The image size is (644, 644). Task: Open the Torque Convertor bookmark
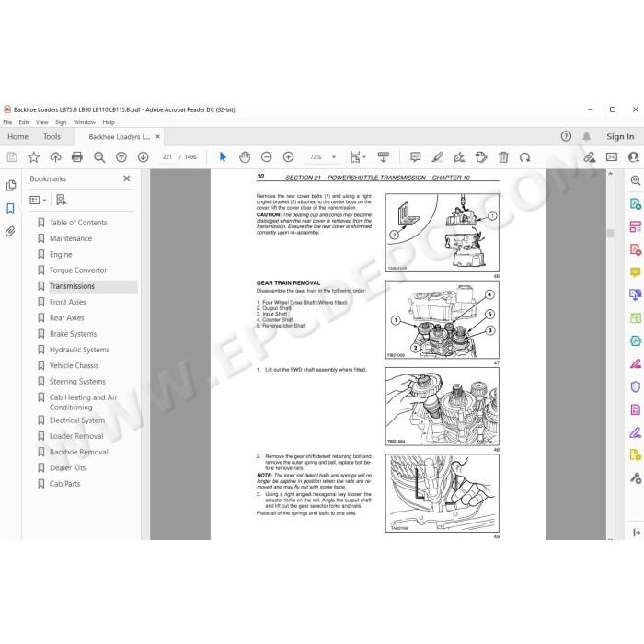coord(78,270)
